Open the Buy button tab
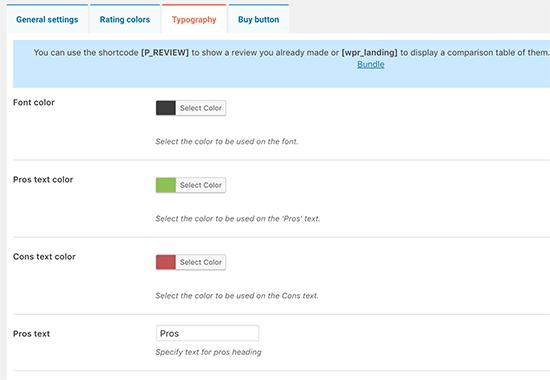This screenshot has height=380, width=550. [x=259, y=19]
